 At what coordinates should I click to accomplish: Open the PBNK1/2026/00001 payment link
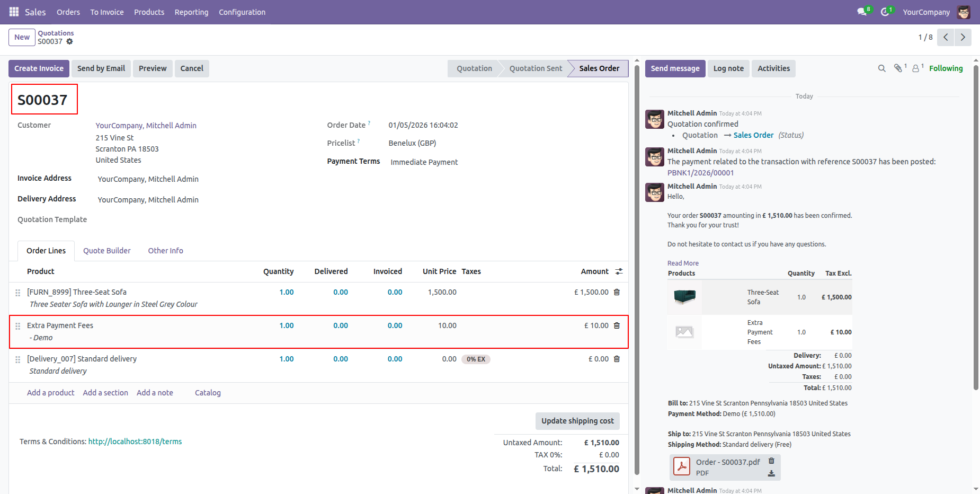click(x=700, y=173)
